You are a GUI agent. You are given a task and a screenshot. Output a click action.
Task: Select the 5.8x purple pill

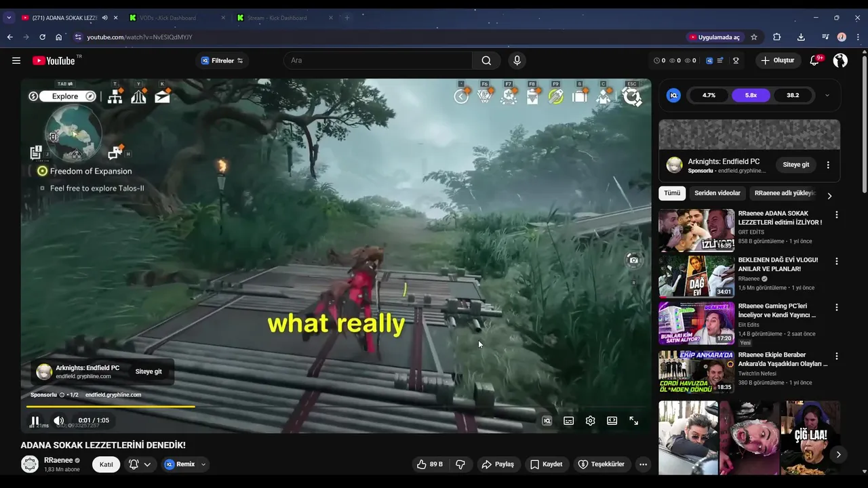tap(751, 96)
